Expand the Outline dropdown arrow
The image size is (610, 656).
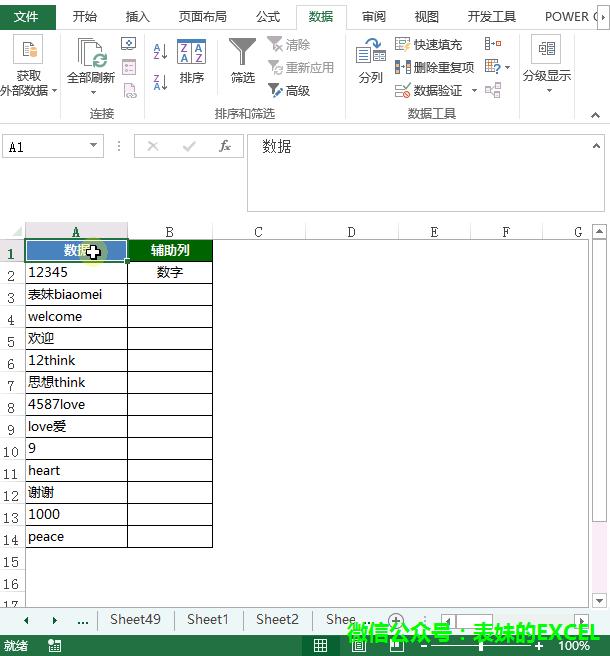tap(549, 90)
